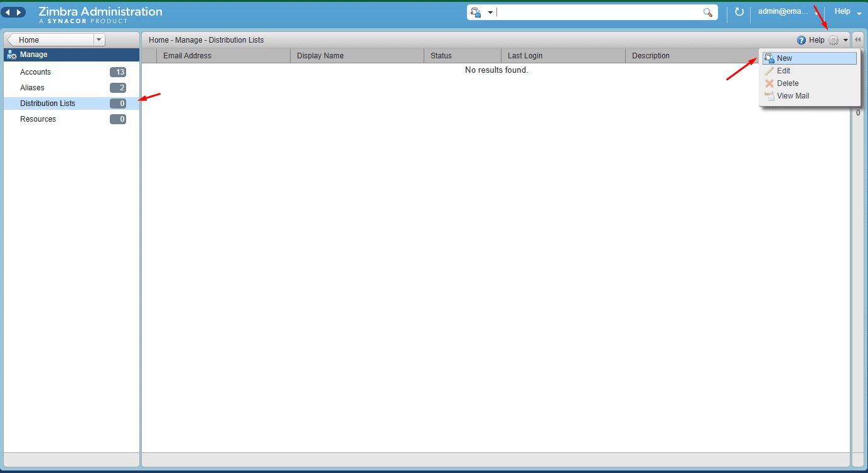Focus the top search input field

(x=598, y=13)
